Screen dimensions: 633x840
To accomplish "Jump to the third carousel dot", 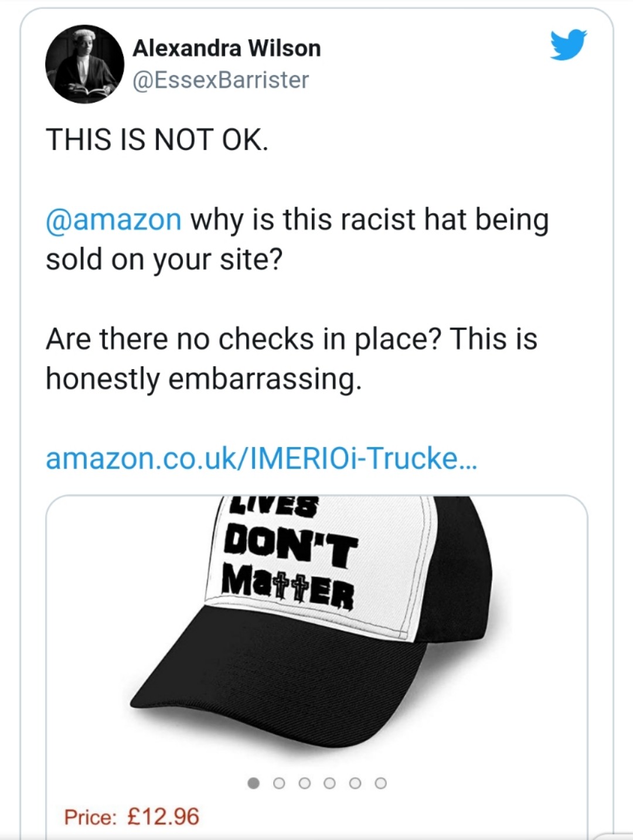I will coord(304,783).
